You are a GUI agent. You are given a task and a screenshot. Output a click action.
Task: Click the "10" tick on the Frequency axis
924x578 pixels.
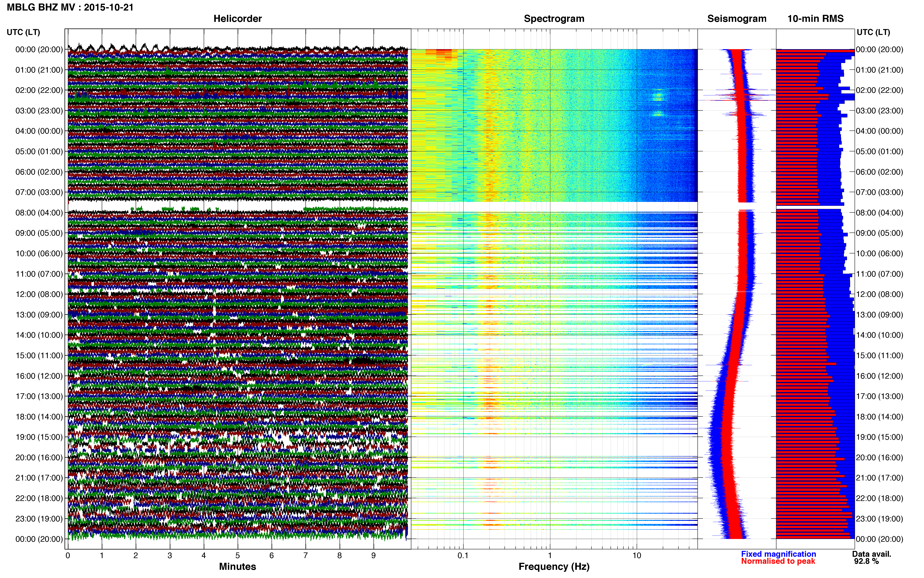[x=637, y=556]
